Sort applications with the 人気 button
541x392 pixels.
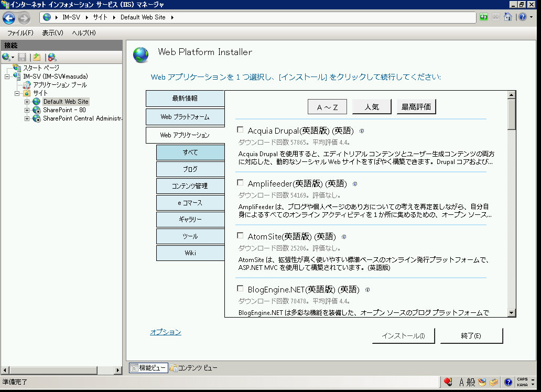372,107
